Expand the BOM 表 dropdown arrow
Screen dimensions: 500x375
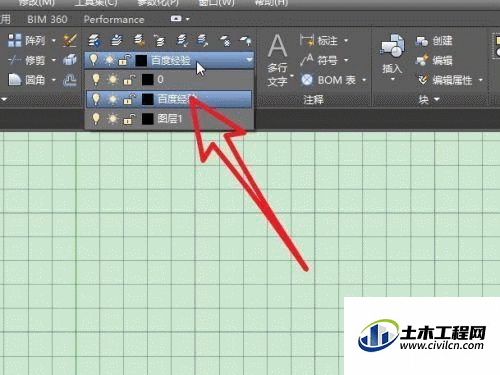pos(364,80)
